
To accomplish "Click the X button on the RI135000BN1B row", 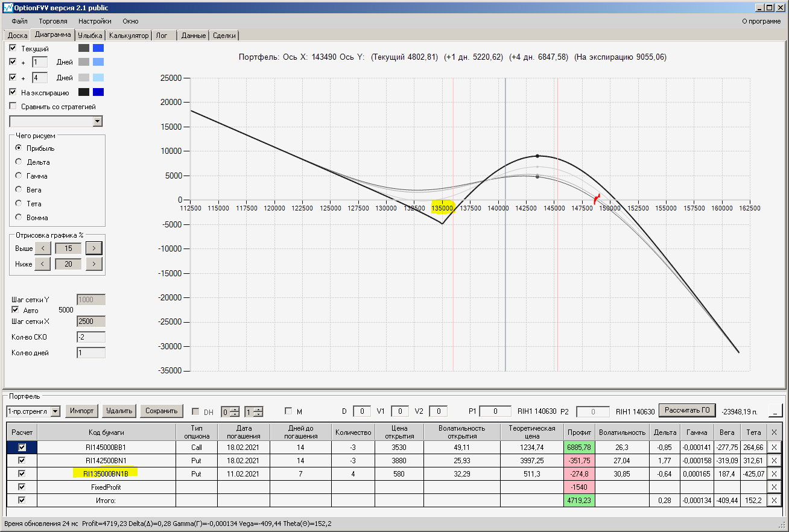I will pos(775,474).
